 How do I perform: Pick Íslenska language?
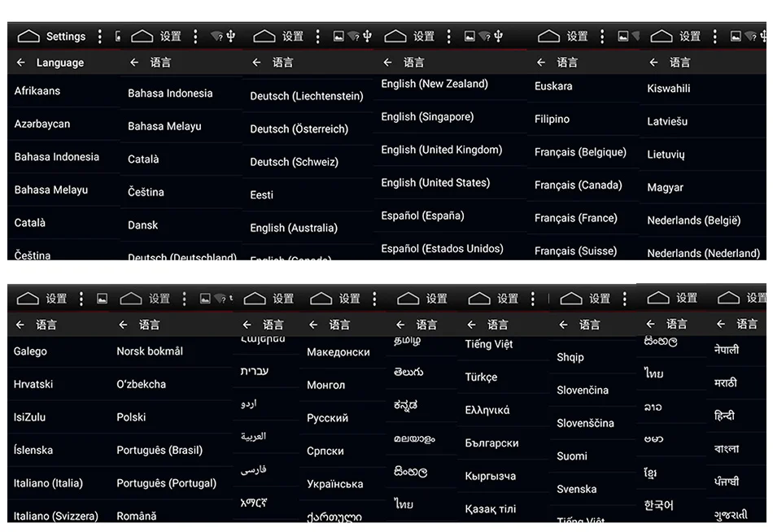tap(33, 450)
